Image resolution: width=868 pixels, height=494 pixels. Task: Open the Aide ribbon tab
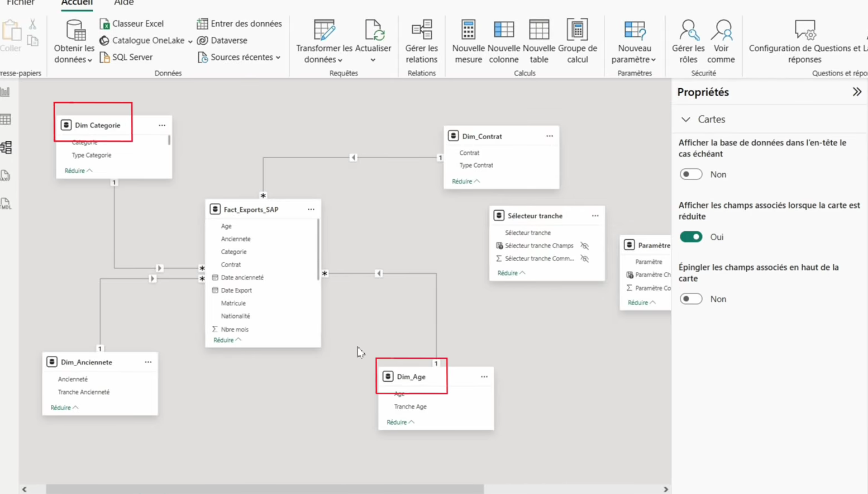point(123,3)
